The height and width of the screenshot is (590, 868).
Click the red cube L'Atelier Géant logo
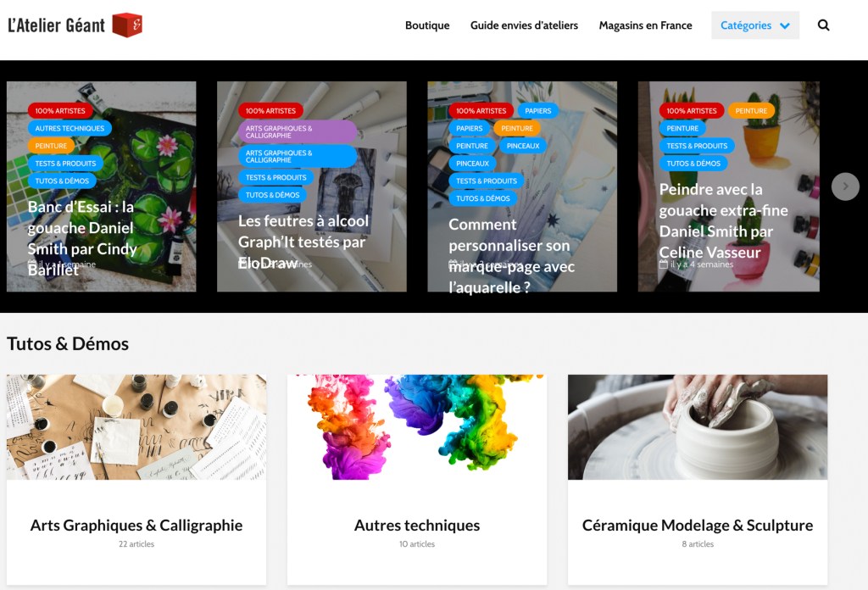coord(127,25)
